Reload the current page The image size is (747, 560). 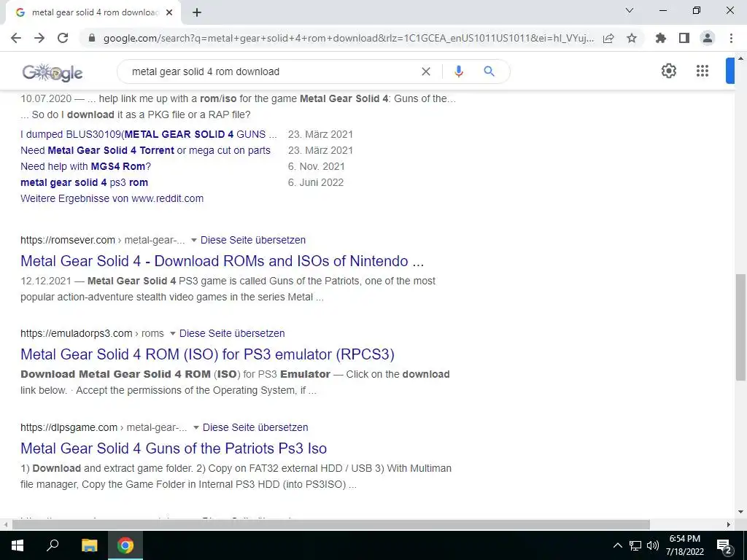tap(63, 38)
